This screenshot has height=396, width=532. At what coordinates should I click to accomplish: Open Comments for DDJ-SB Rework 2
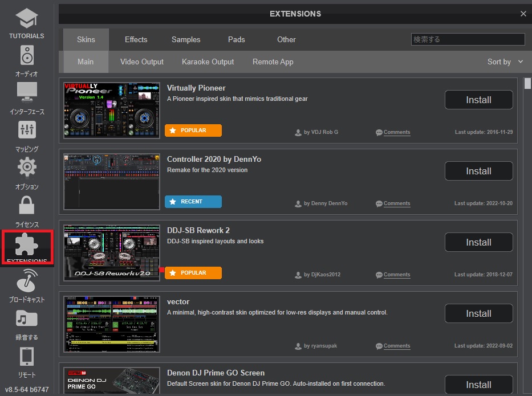[397, 275]
